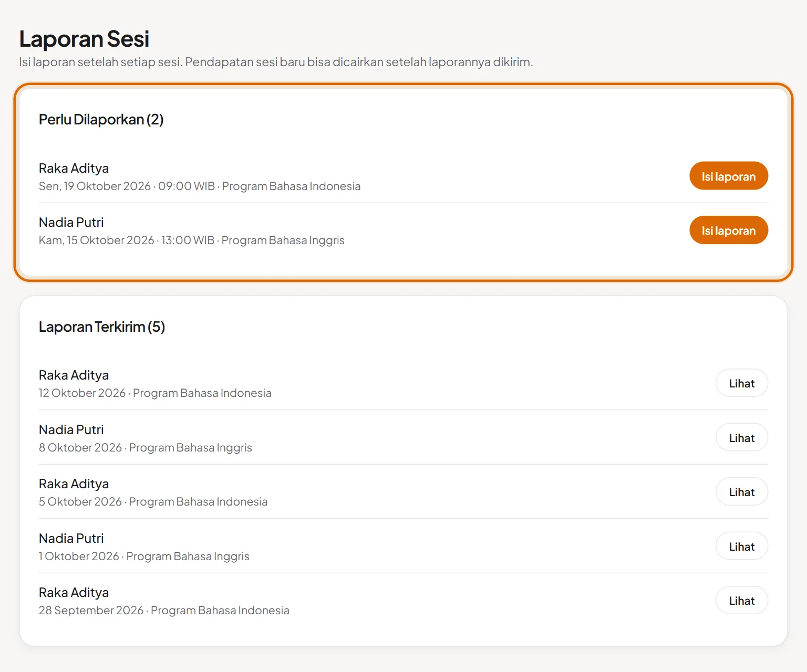Click Raka Aditya name in Perlu Dilaporkan
Viewport: 807px width, 672px height.
[74, 169]
